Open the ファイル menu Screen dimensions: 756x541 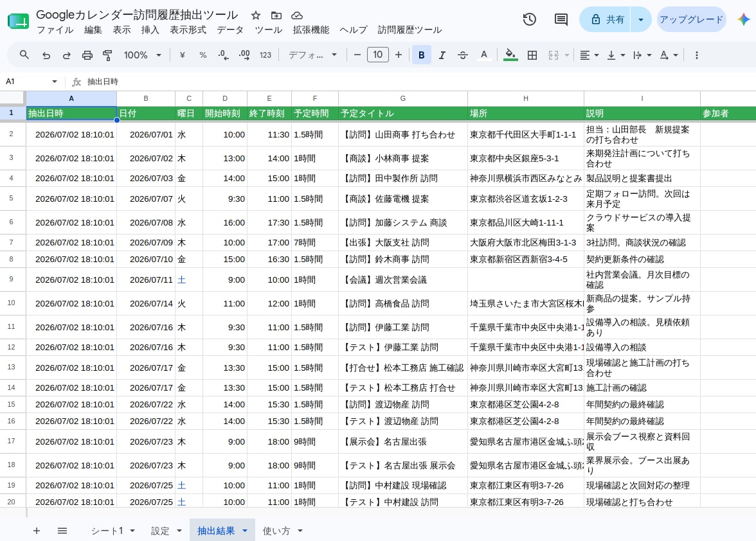pyautogui.click(x=55, y=30)
